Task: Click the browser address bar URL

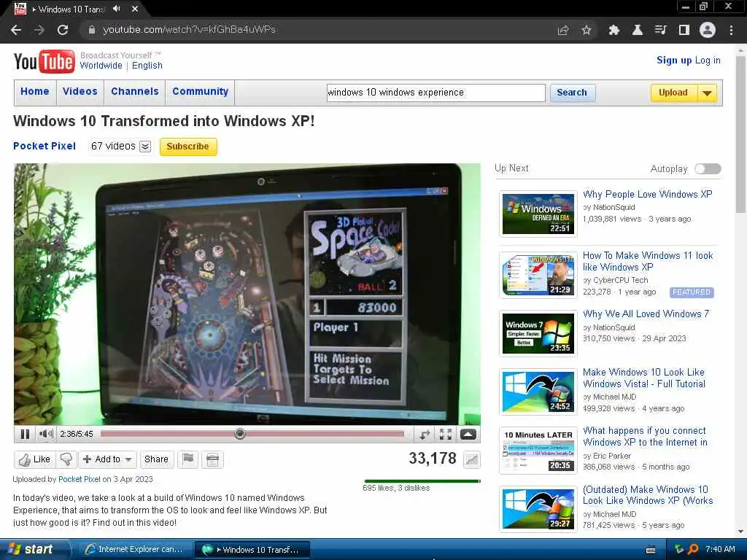Action: point(190,30)
